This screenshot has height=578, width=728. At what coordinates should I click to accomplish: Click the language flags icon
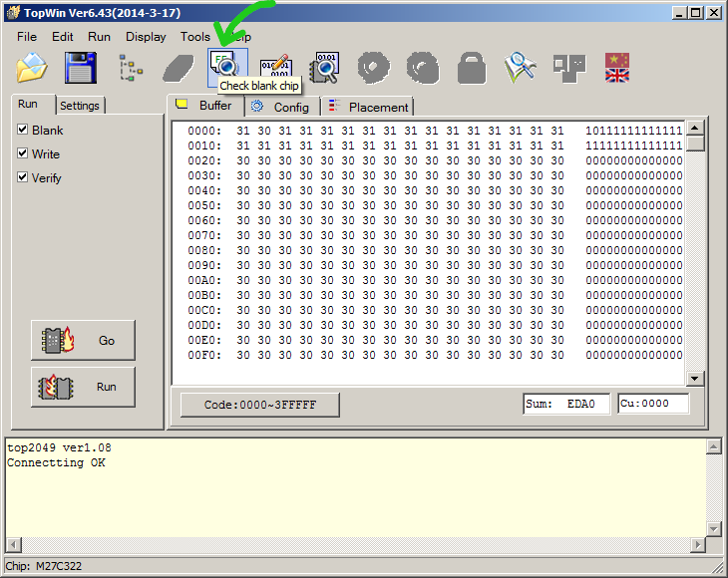tap(617, 68)
